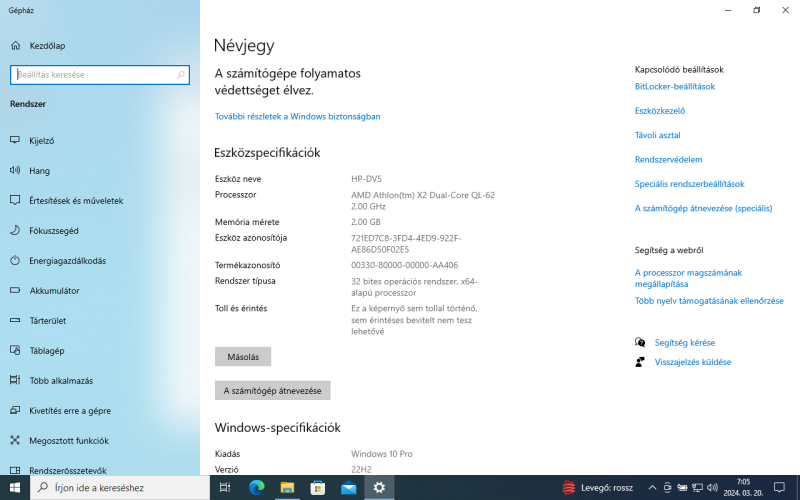Open File Explorer from taskbar
The image size is (800, 500).
tap(287, 488)
